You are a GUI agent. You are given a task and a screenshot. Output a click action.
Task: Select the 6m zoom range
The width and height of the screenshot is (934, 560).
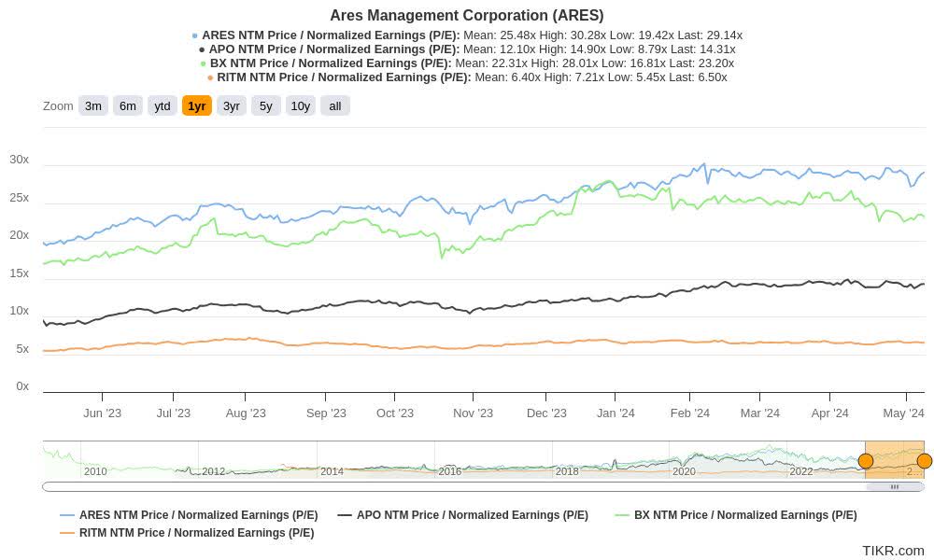[x=128, y=105]
